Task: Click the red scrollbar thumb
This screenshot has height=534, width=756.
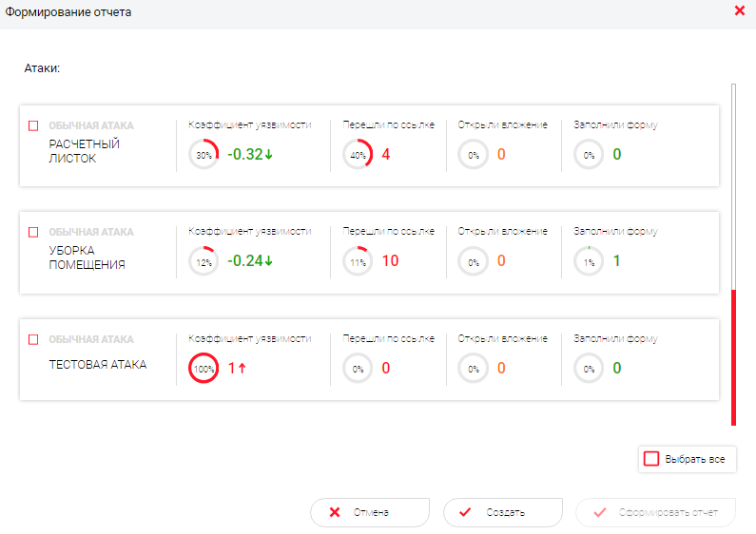Action: tap(732, 358)
